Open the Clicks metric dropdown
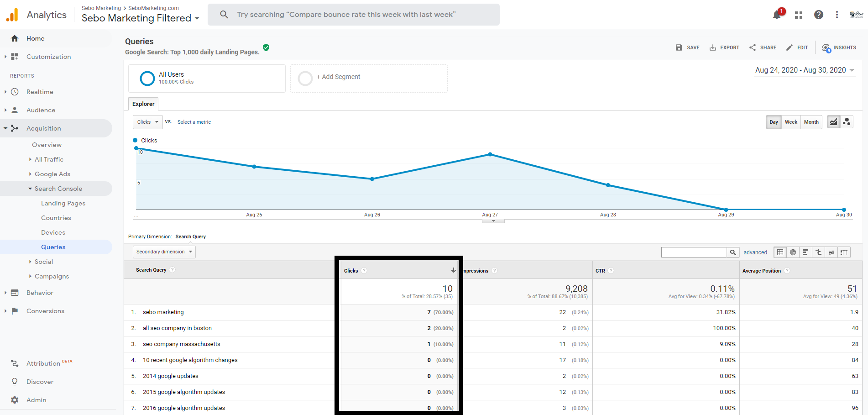 (148, 122)
